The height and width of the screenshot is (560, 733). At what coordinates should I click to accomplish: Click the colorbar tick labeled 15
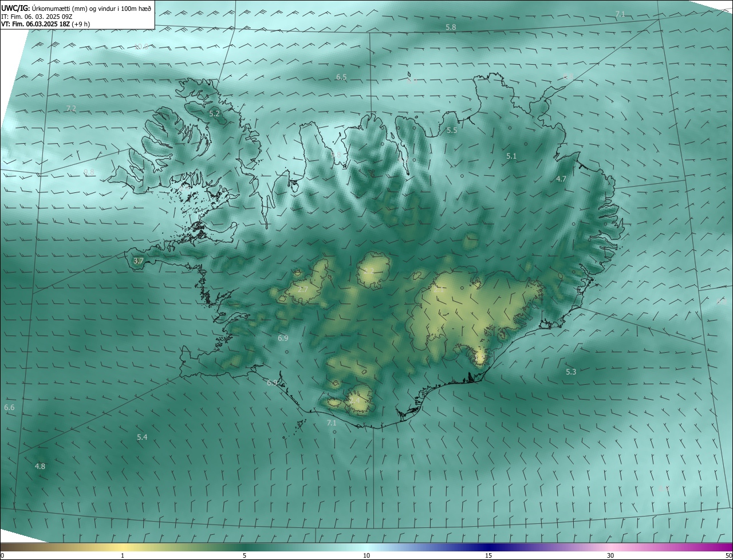tap(488, 555)
